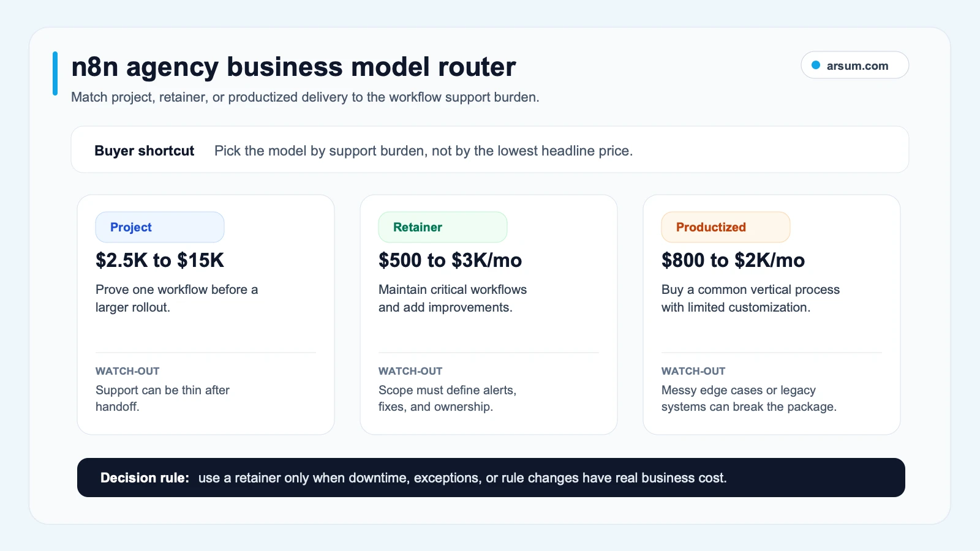Click the price '$2.5K to $15K'
980x551 pixels.
(x=160, y=260)
